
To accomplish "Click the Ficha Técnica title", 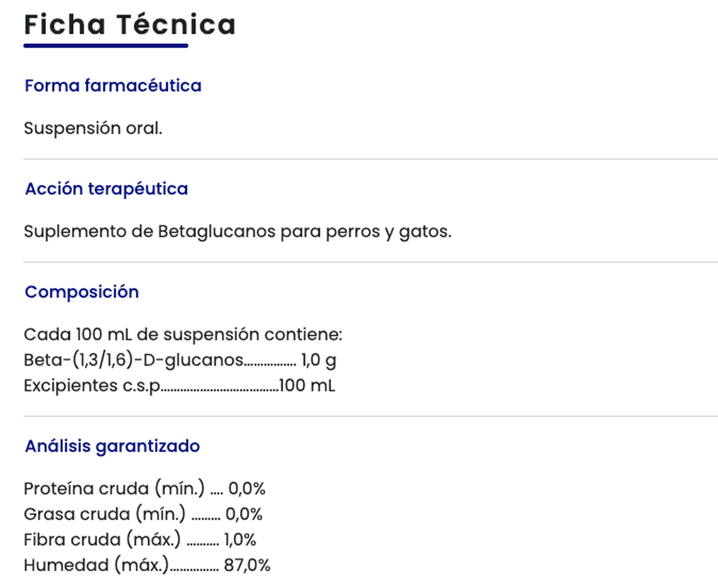I will (x=130, y=25).
